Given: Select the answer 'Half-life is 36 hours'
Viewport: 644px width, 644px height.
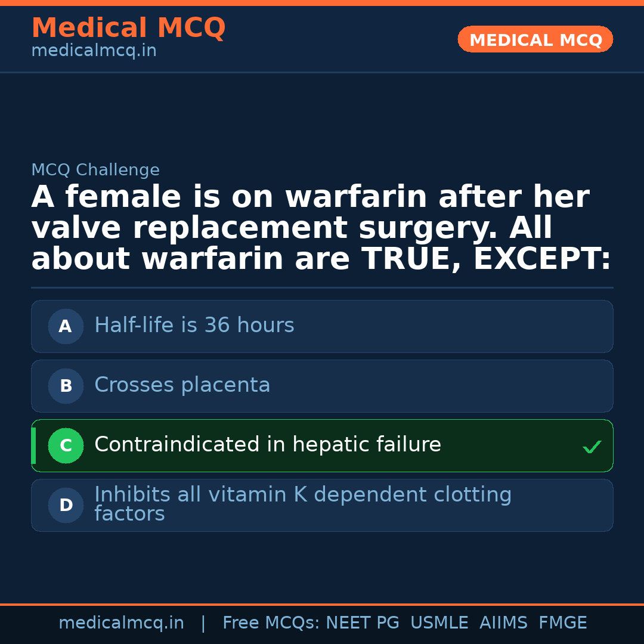Looking at the screenshot, I should pyautogui.click(x=194, y=326).
